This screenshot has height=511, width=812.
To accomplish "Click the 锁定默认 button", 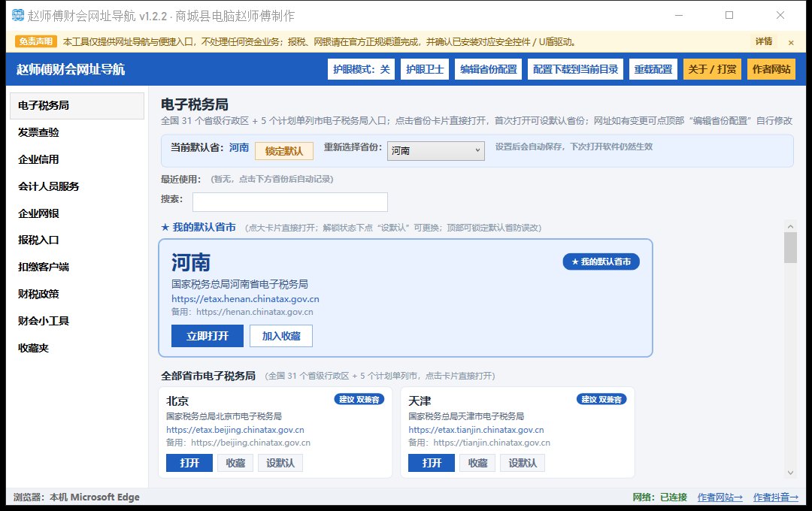I will 283,150.
